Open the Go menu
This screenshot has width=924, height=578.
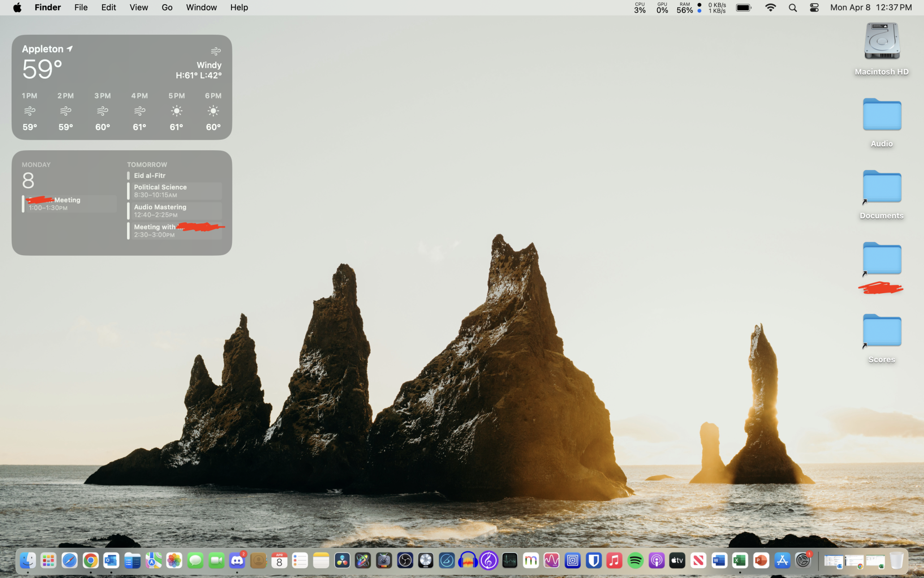167,7
